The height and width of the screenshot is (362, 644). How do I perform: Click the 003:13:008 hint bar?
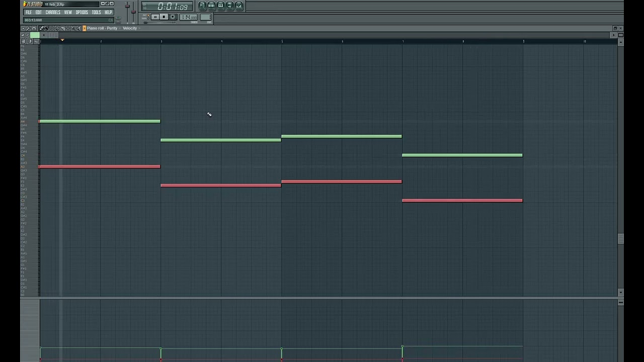coord(68,20)
